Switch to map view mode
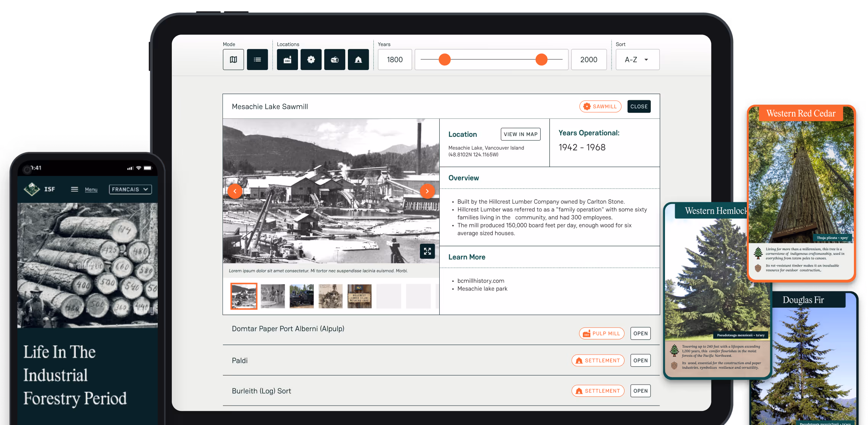868x425 pixels. pos(233,59)
